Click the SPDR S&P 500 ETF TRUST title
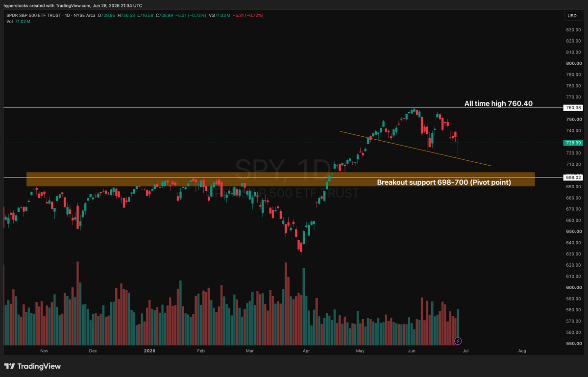 (33, 16)
